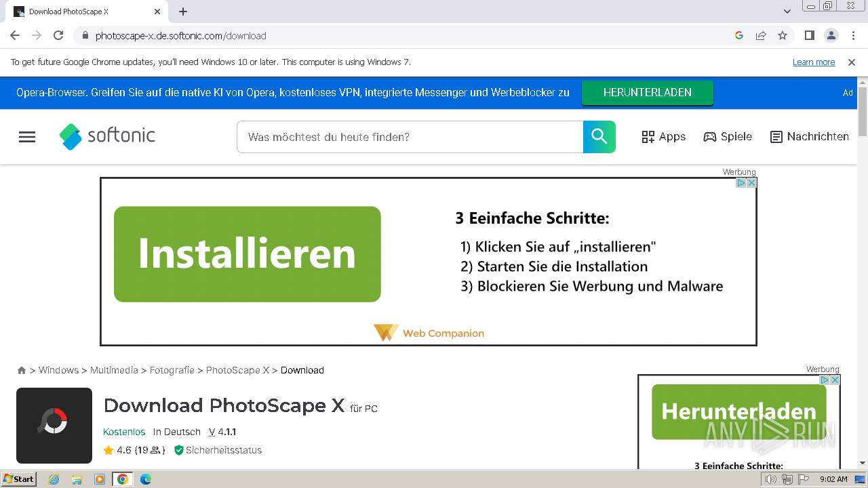Open the Windows breadcrumb
The image size is (868, 488).
(x=58, y=370)
